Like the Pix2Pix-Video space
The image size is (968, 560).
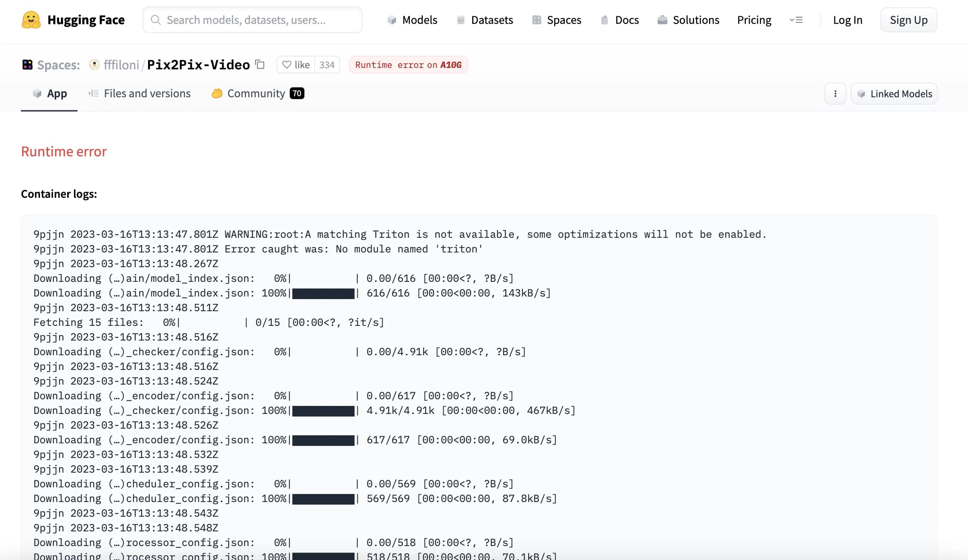tap(295, 65)
